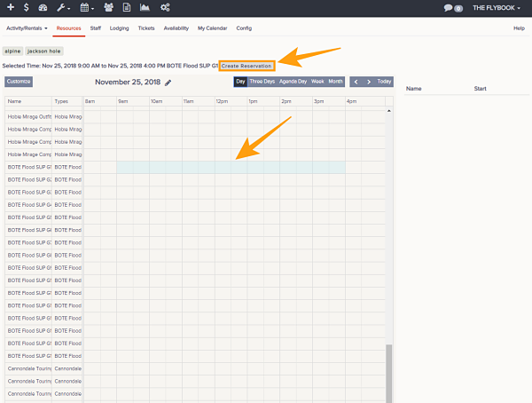Viewport: 532px width, 403px height.
Task: Click the November 25, 2018 date title
Action: click(128, 83)
